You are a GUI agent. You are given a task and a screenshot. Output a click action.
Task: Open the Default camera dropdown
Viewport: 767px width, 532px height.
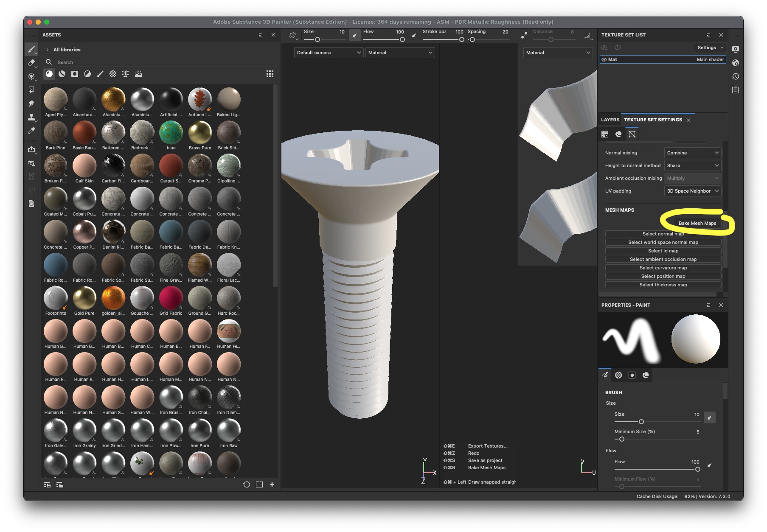click(329, 53)
